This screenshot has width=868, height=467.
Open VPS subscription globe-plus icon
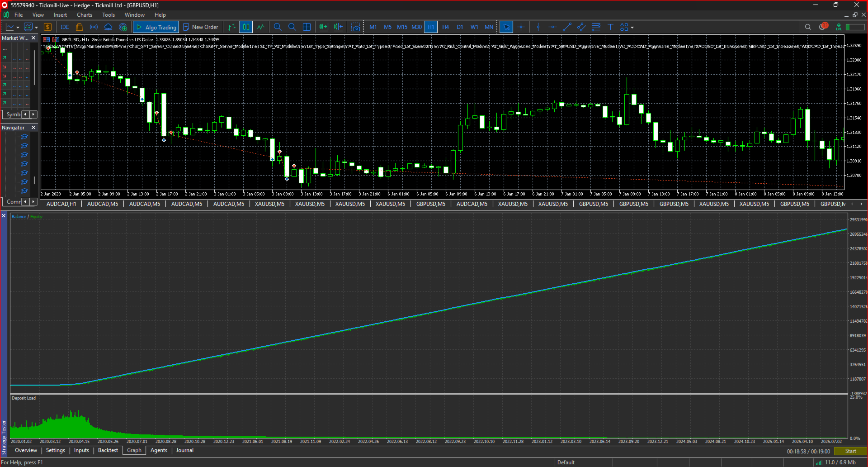(123, 27)
